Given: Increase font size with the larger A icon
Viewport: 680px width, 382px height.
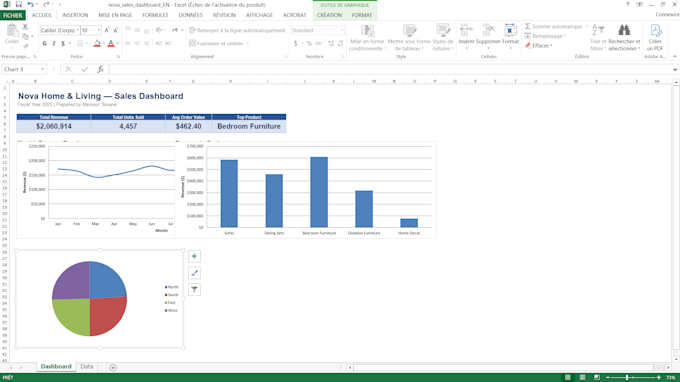Looking at the screenshot, I should (107, 30).
